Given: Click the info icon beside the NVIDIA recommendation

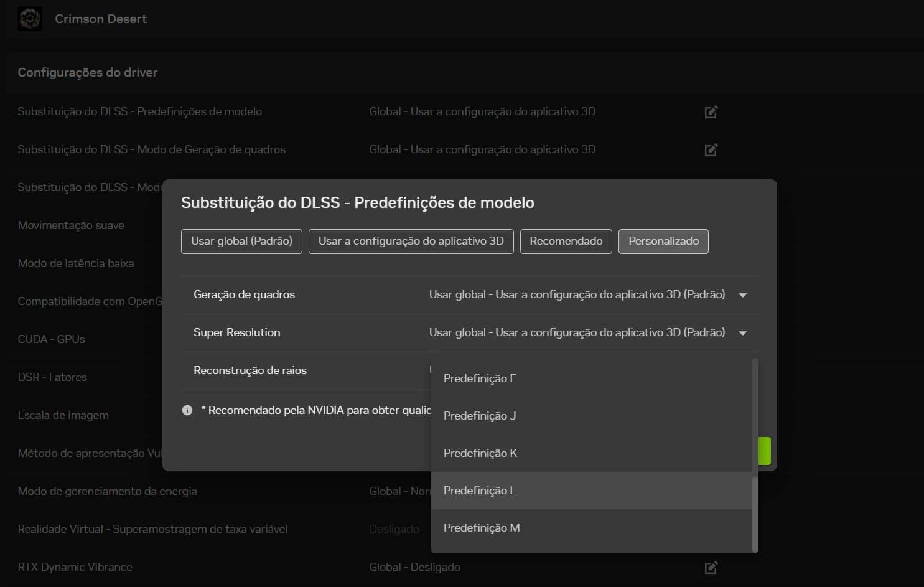Looking at the screenshot, I should point(187,410).
